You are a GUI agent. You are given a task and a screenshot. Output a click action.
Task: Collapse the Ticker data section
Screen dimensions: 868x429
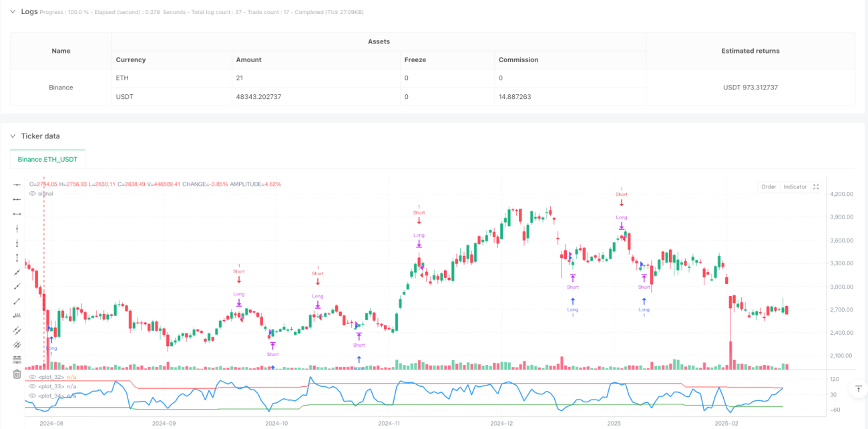pos(13,136)
